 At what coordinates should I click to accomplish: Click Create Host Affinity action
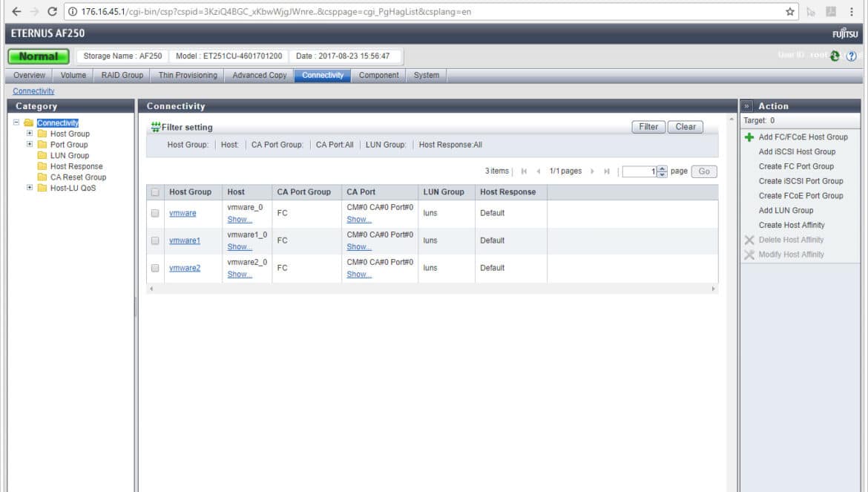[792, 226]
